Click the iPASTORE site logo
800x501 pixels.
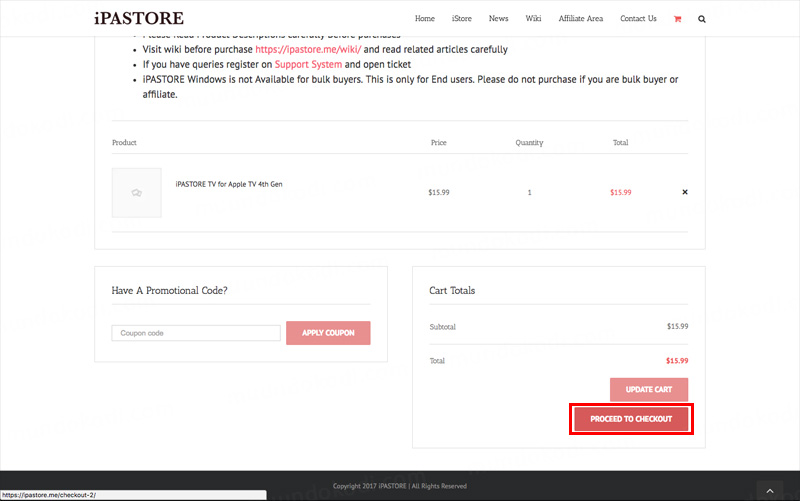point(139,18)
